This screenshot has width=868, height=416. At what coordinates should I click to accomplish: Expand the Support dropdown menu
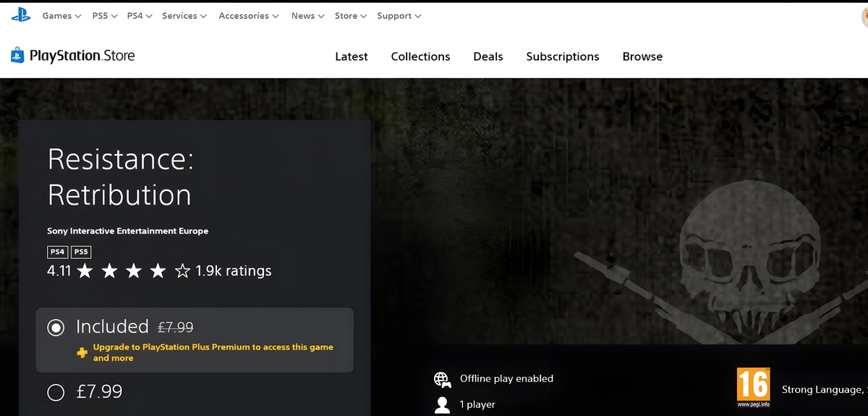tap(399, 16)
